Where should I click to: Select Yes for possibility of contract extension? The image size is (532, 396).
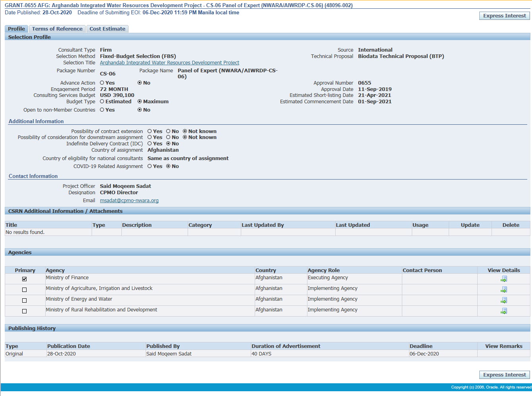point(150,131)
